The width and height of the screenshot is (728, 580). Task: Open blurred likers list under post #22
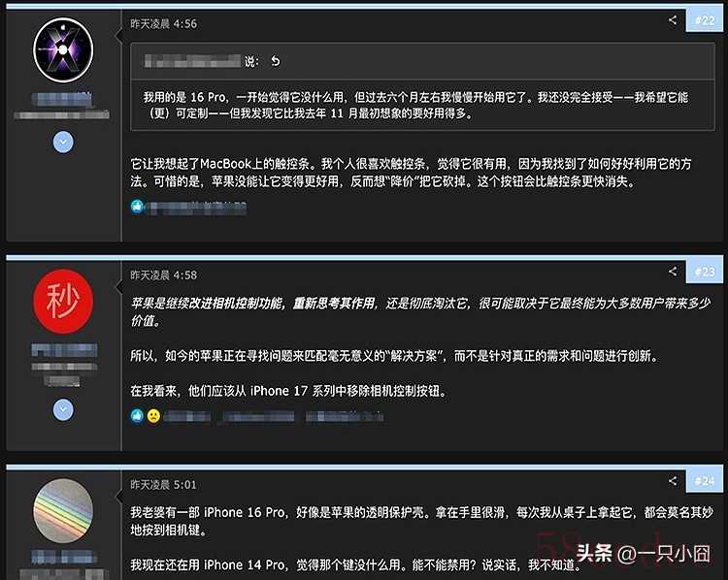[x=196, y=208]
